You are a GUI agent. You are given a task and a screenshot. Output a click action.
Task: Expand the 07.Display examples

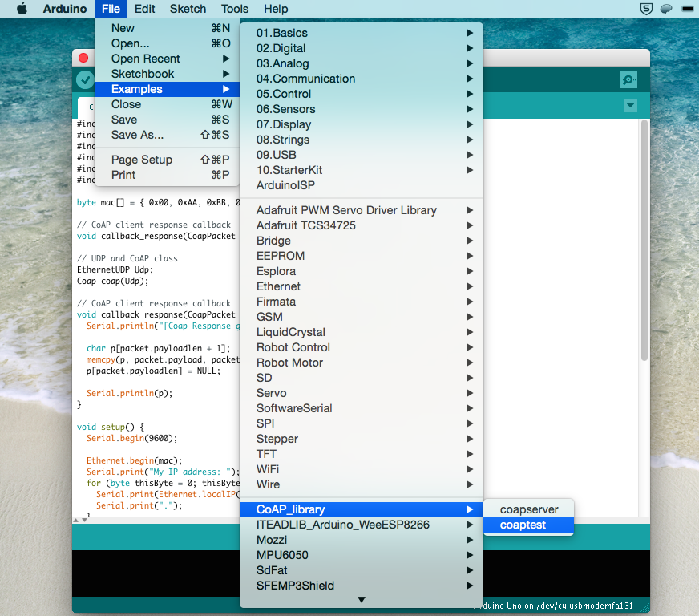[x=362, y=124]
